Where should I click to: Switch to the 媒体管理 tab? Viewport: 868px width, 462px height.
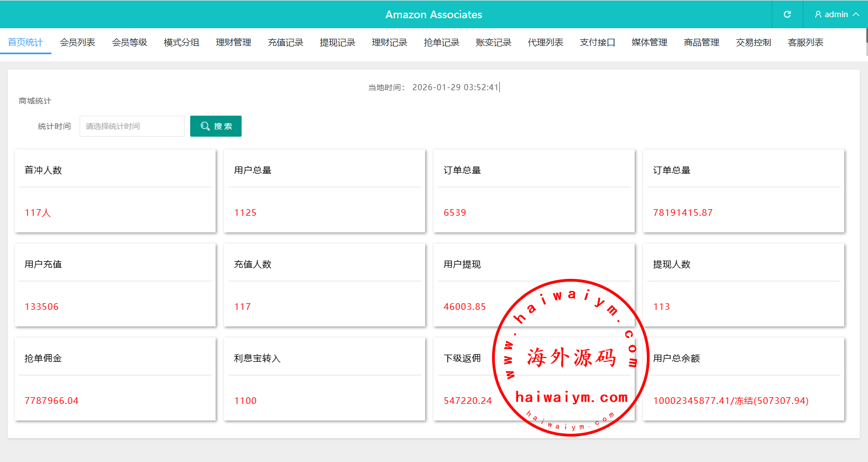coord(649,43)
